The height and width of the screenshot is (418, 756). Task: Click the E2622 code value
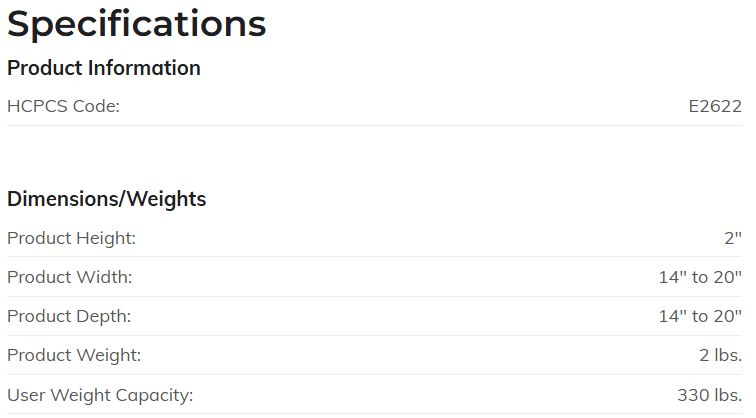715,106
